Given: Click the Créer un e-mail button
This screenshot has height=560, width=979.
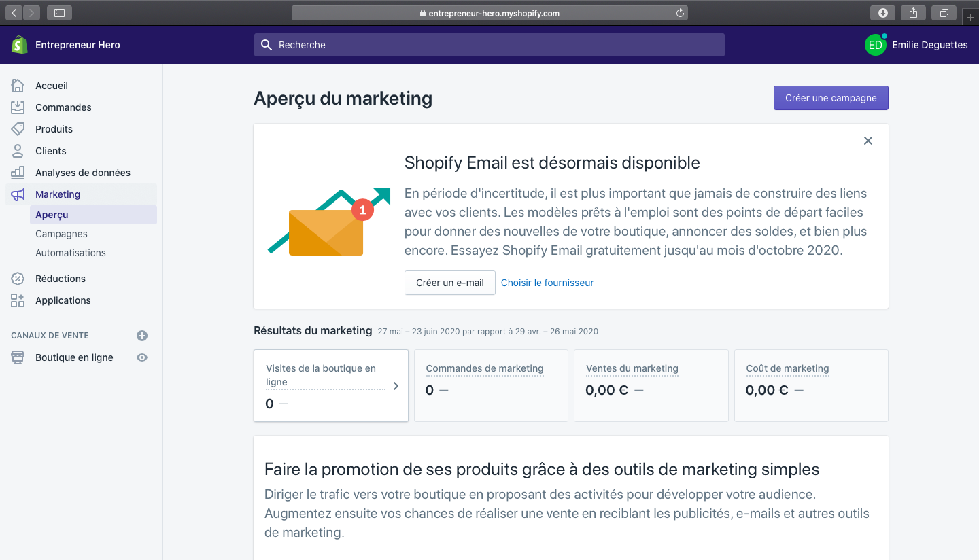Looking at the screenshot, I should [x=450, y=283].
